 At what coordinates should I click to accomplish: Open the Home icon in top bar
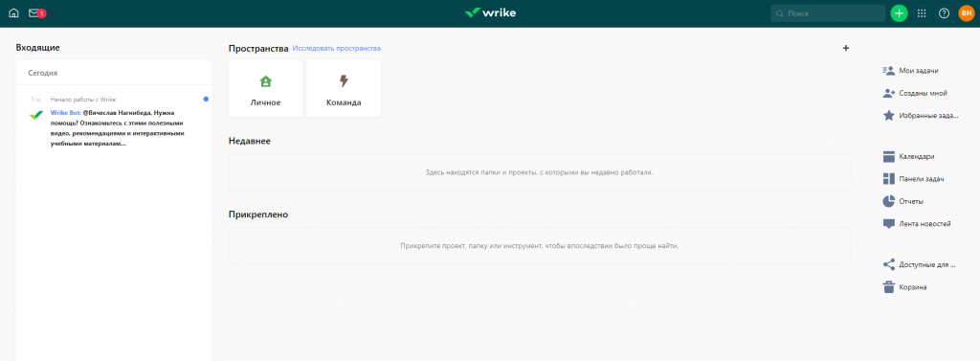point(13,13)
